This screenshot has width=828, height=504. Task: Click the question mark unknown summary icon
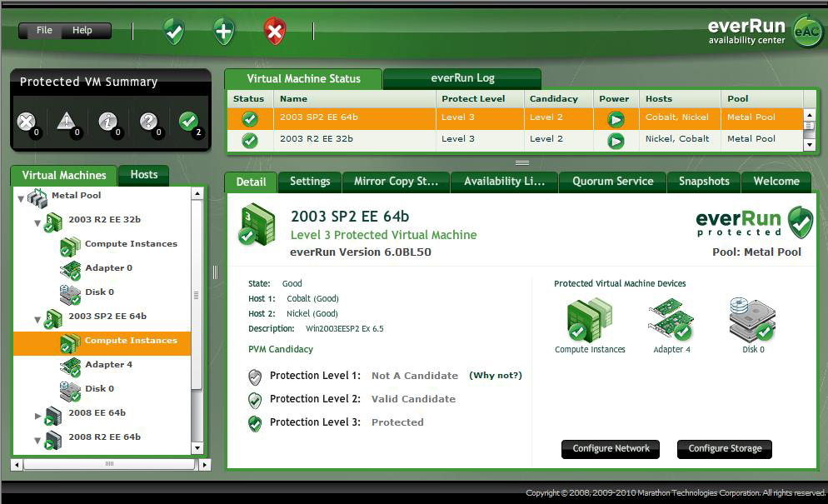tap(148, 122)
